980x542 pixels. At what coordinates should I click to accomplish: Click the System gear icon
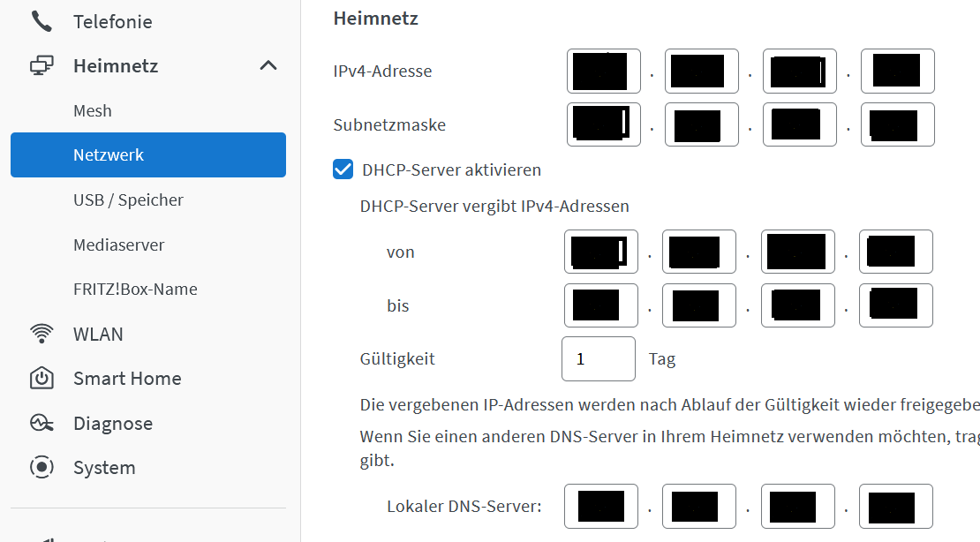[x=41, y=468]
